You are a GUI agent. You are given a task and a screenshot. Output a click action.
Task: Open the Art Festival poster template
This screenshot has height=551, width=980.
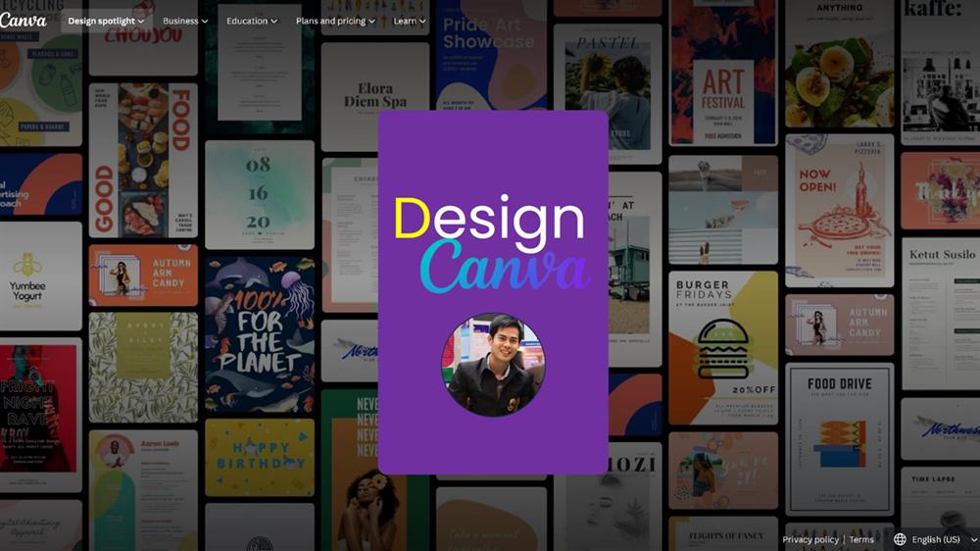(x=723, y=73)
